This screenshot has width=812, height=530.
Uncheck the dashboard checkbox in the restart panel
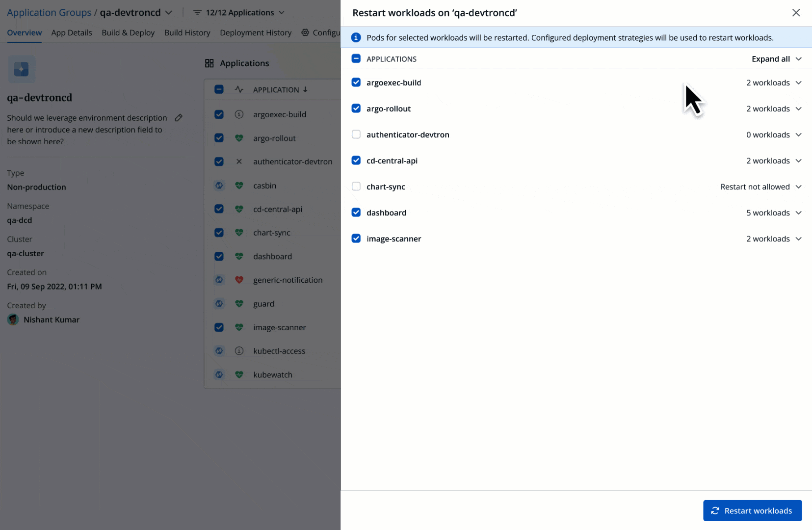point(356,212)
